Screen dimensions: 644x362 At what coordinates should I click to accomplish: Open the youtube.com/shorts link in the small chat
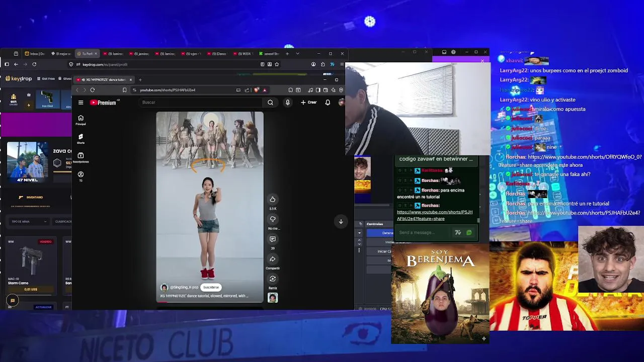point(435,215)
